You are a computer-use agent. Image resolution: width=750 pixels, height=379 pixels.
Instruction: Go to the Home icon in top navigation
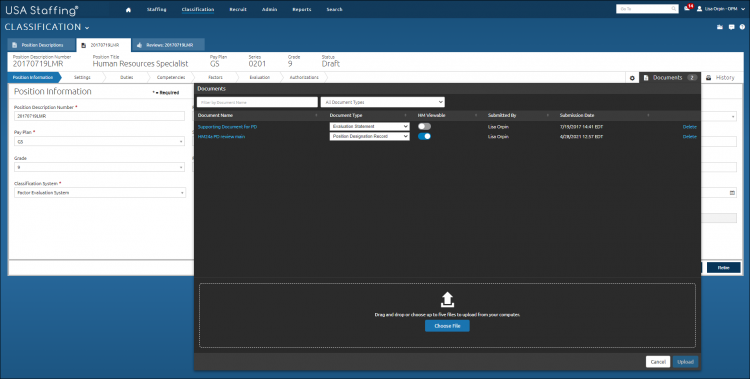click(128, 10)
